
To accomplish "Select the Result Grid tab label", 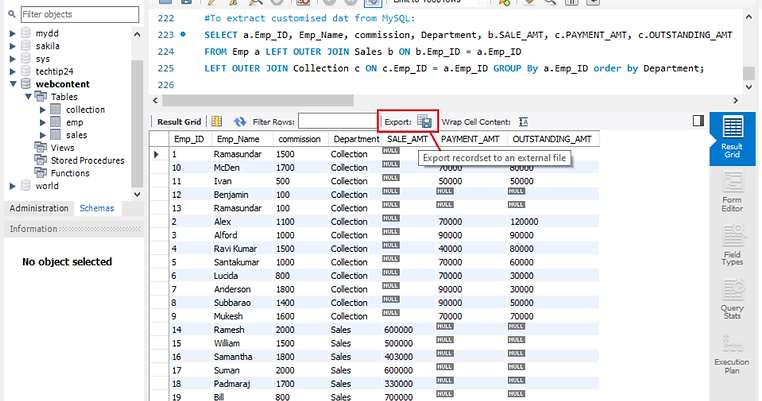I will pyautogui.click(x=179, y=122).
